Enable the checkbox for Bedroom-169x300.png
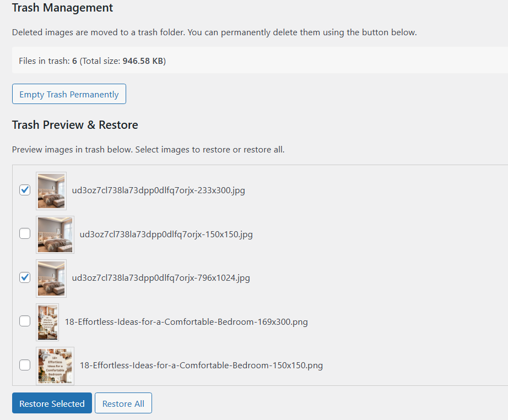 25,321
